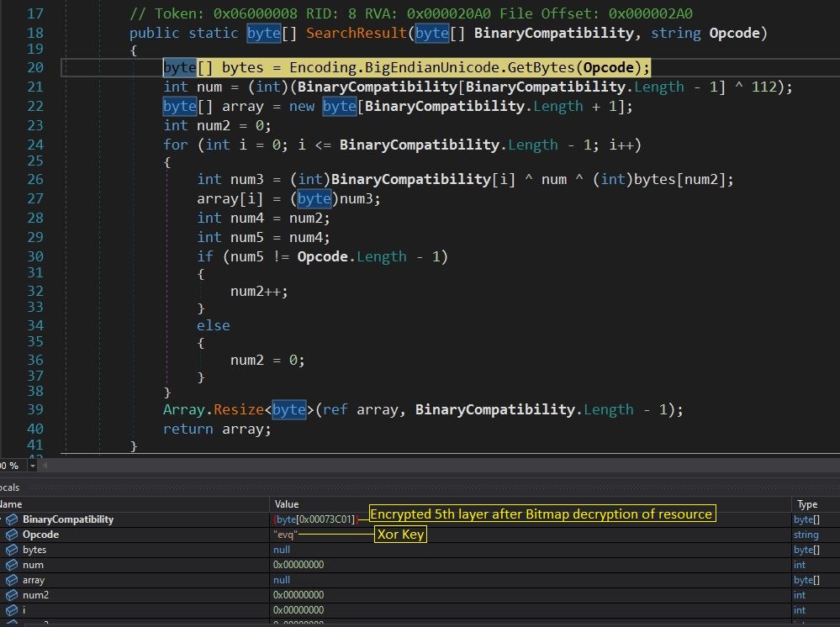The width and height of the screenshot is (840, 627).
Task: Select the i variable icon in Locals
Action: 12,610
